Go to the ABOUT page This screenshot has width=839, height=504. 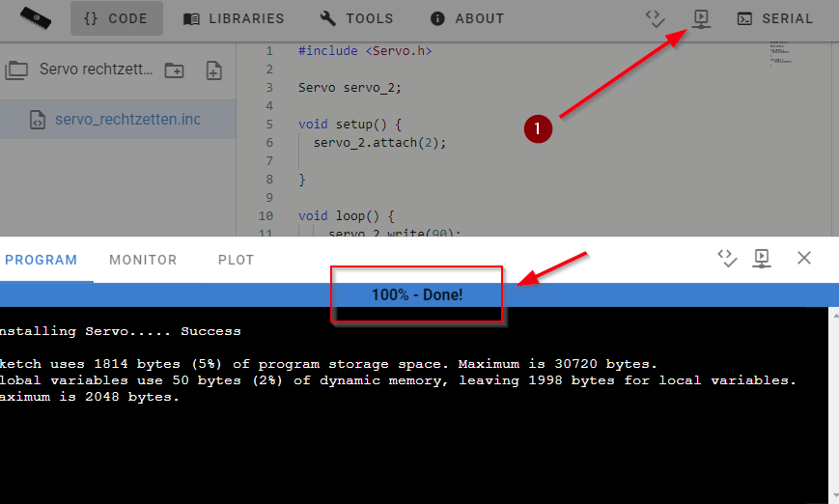467,18
